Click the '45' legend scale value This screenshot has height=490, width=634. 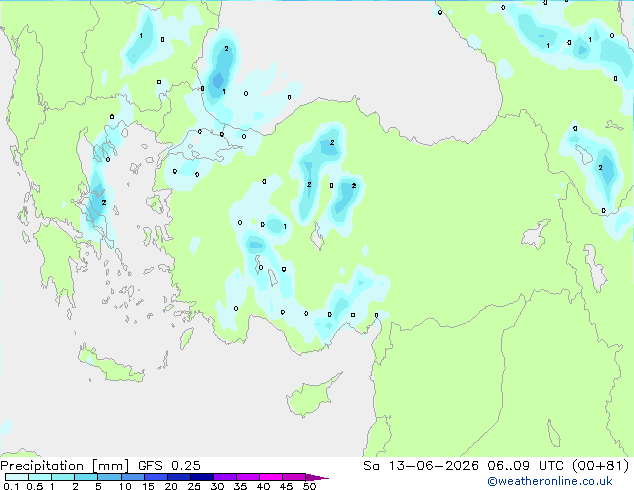(286, 486)
